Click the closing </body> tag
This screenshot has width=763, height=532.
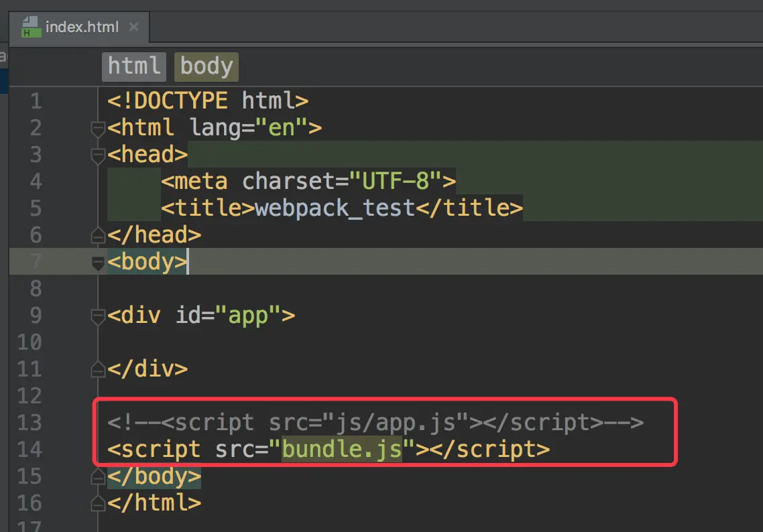pos(154,476)
